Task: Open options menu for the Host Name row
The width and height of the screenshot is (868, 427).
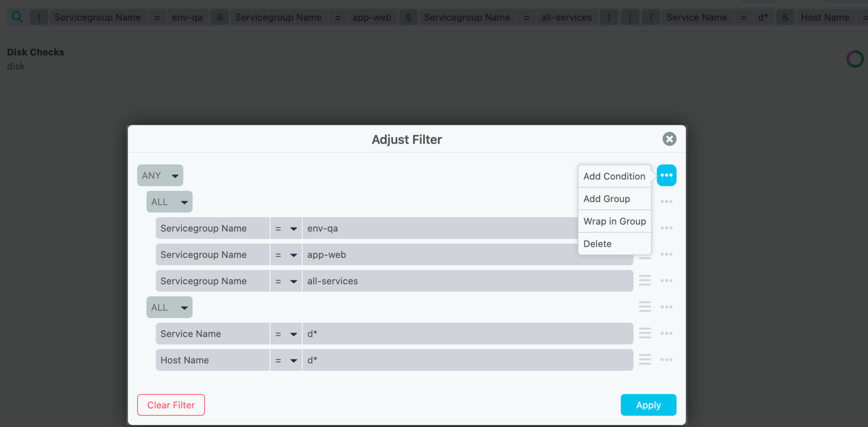Action: coord(666,359)
